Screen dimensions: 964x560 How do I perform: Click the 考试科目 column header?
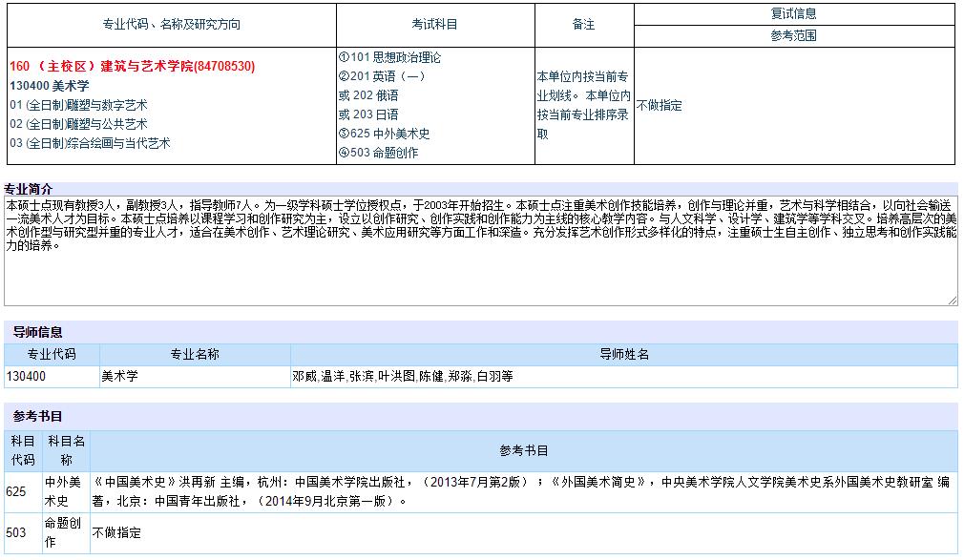[x=434, y=24]
